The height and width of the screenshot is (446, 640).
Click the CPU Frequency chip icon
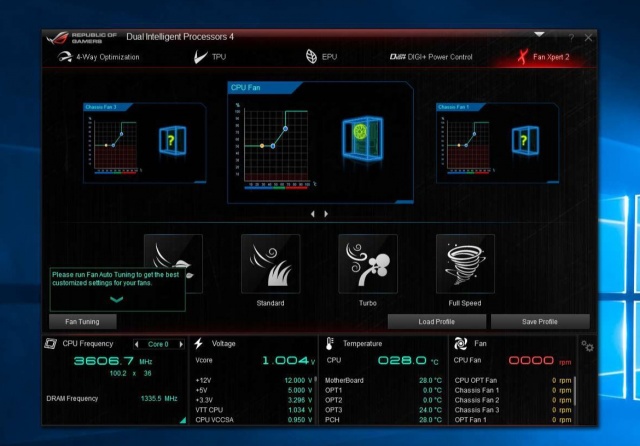click(51, 344)
